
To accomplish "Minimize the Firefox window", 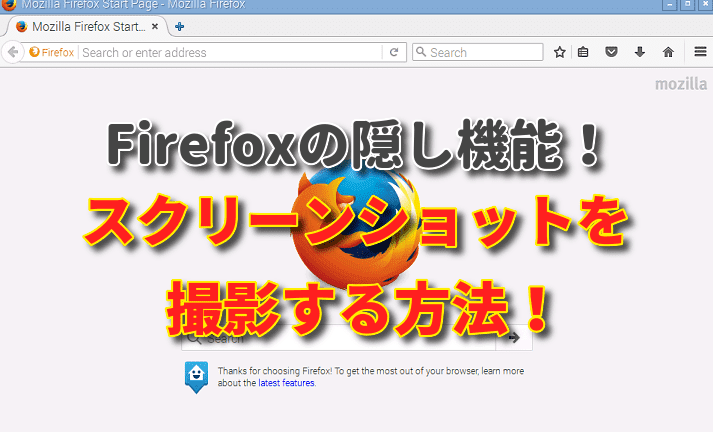I will click(x=669, y=5).
